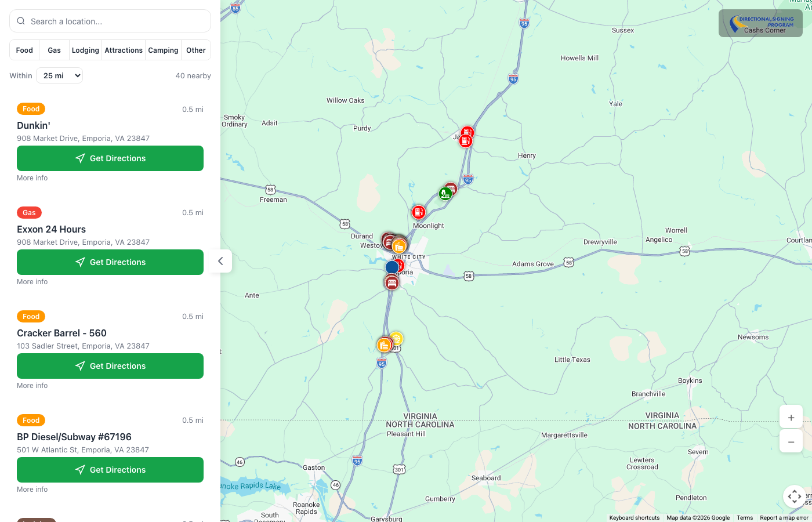Click the fullscreen toggle at bottom right
The width and height of the screenshot is (812, 522).
794,496
